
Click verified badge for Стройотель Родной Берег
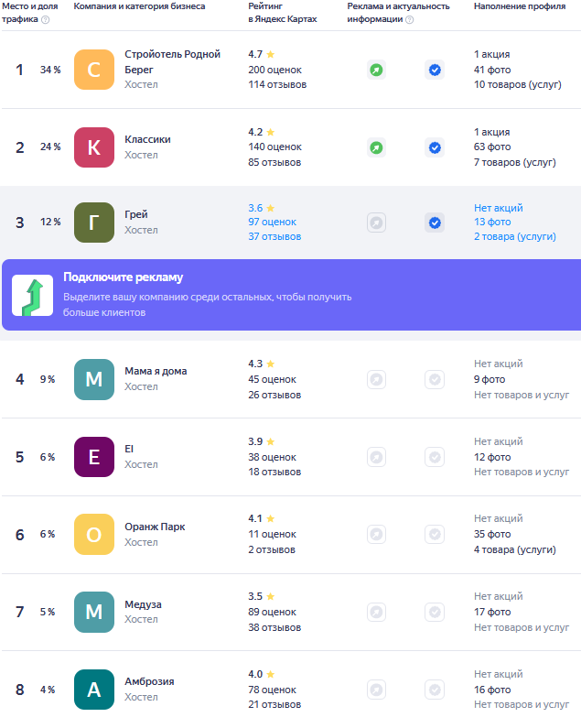tap(435, 71)
